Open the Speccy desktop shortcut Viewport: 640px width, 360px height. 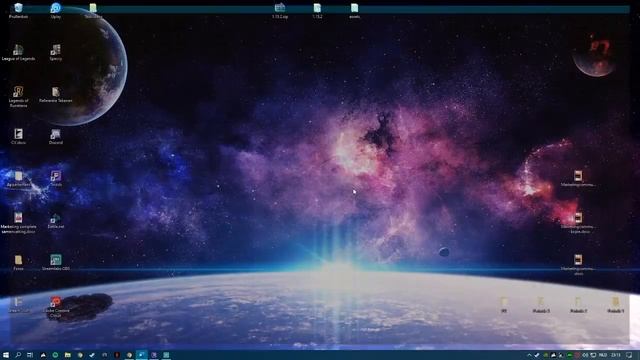point(56,53)
